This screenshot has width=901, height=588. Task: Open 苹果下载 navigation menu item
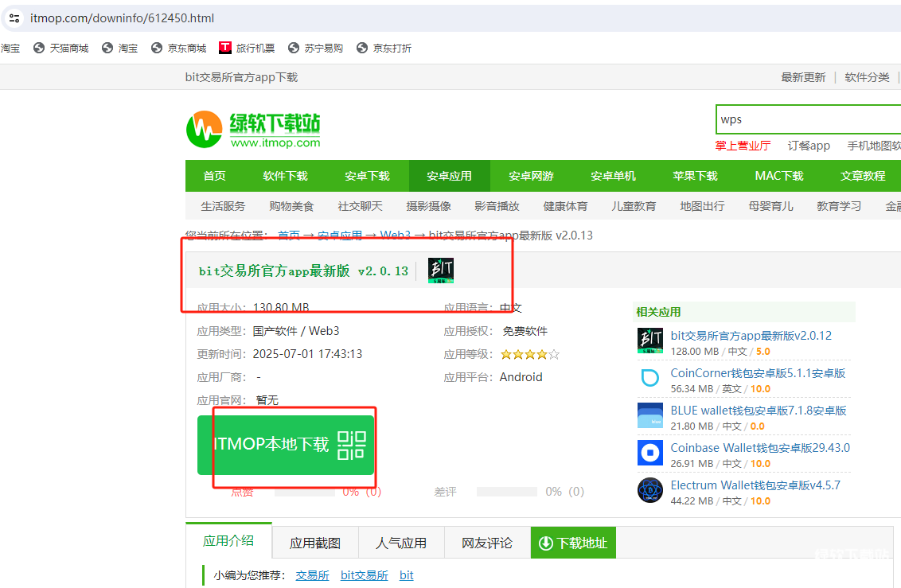click(x=695, y=176)
